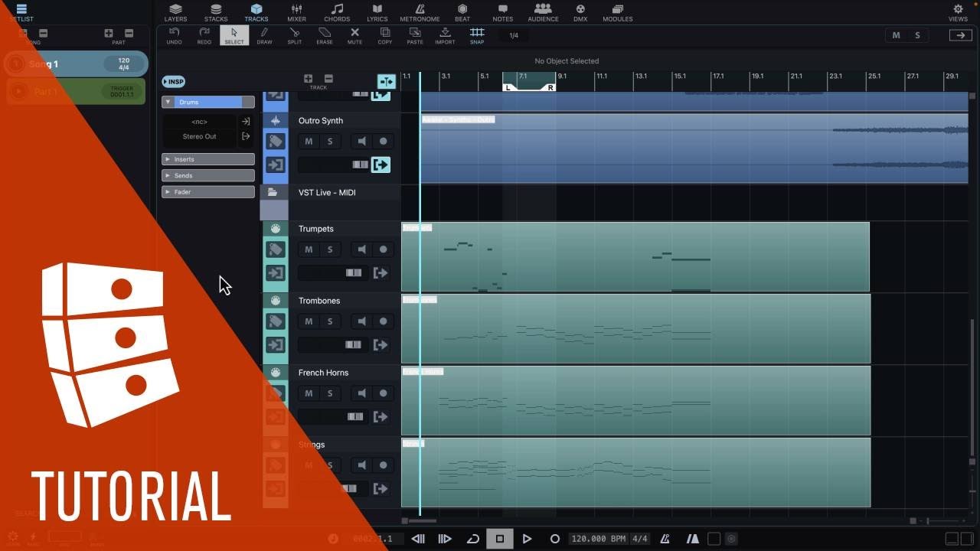Click the Outro Synth tag icon
The image size is (980, 551).
click(x=276, y=142)
